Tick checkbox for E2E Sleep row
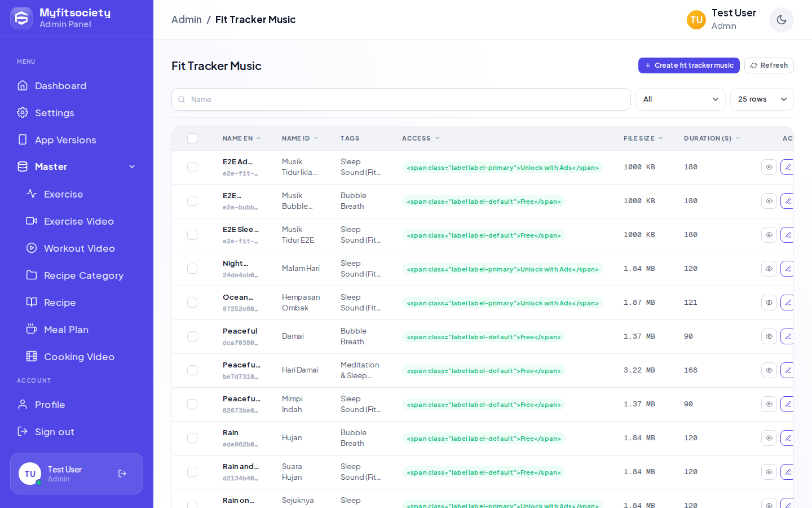The height and width of the screenshot is (508, 812). pos(192,235)
